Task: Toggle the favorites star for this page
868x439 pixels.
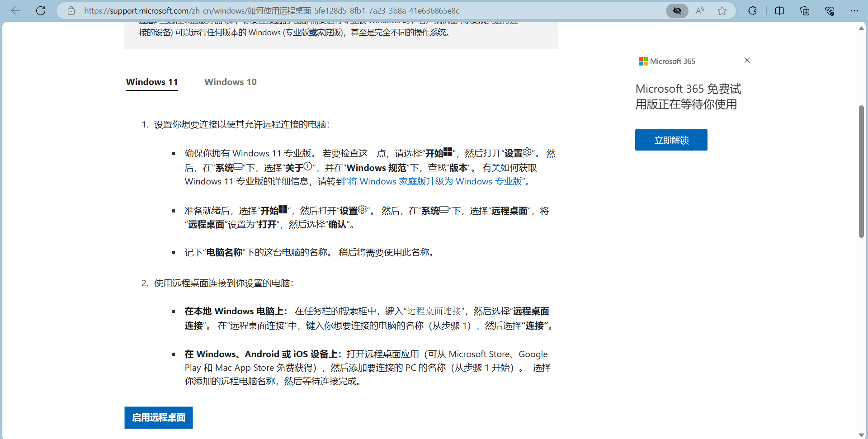Action: pos(722,10)
